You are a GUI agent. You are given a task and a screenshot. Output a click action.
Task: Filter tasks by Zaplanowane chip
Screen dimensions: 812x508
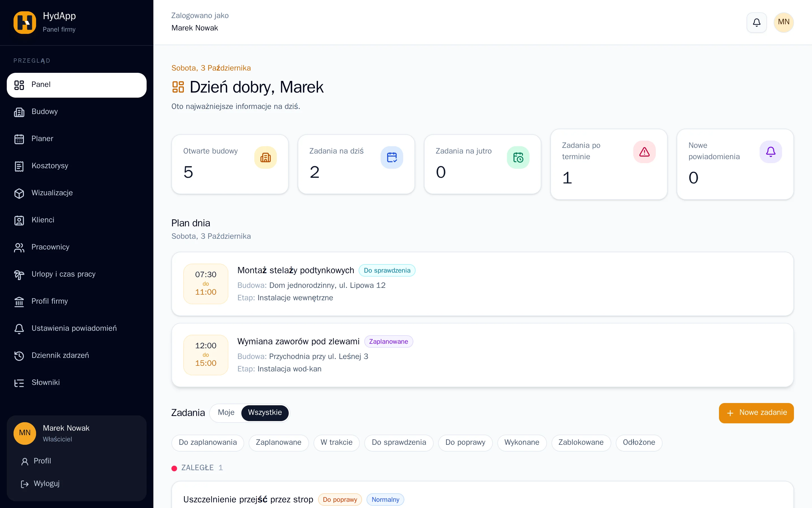279,443
